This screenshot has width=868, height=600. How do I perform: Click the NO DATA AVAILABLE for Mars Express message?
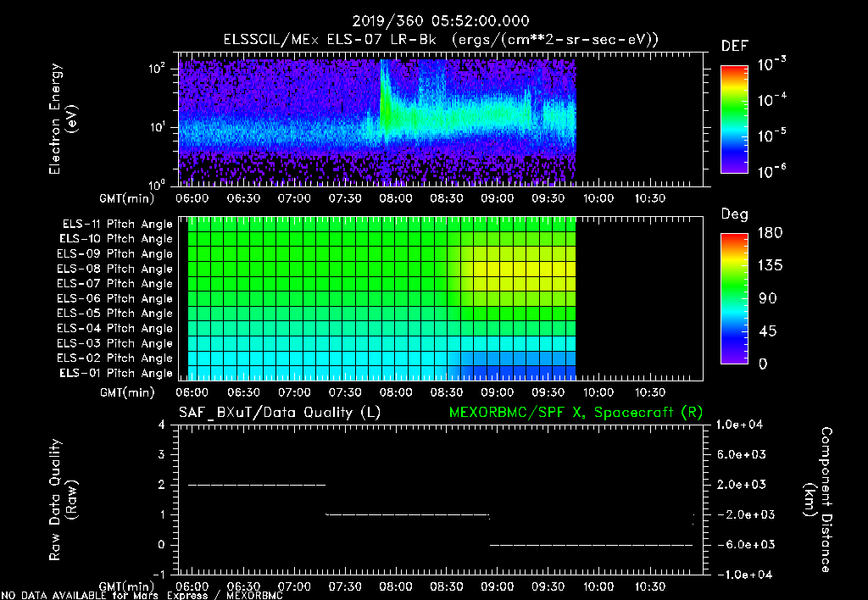142,595
